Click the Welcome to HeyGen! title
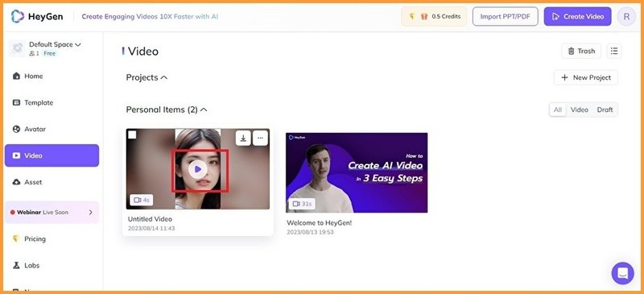644x294 pixels. (x=319, y=223)
